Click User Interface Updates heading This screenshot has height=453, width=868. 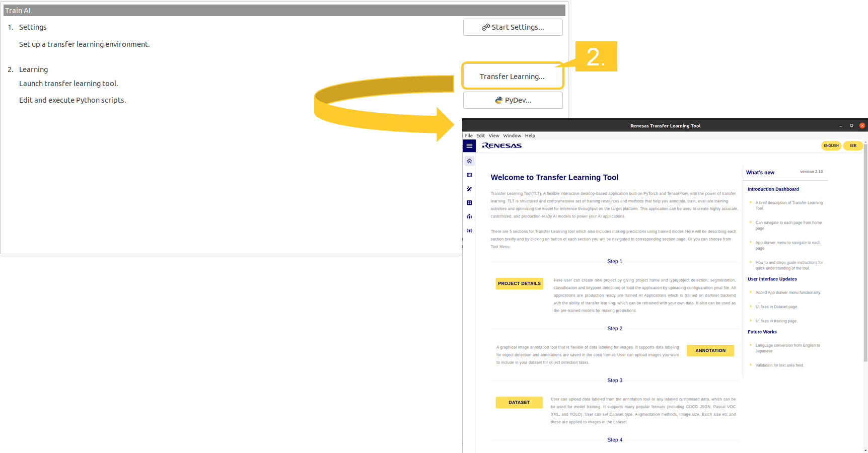point(772,279)
